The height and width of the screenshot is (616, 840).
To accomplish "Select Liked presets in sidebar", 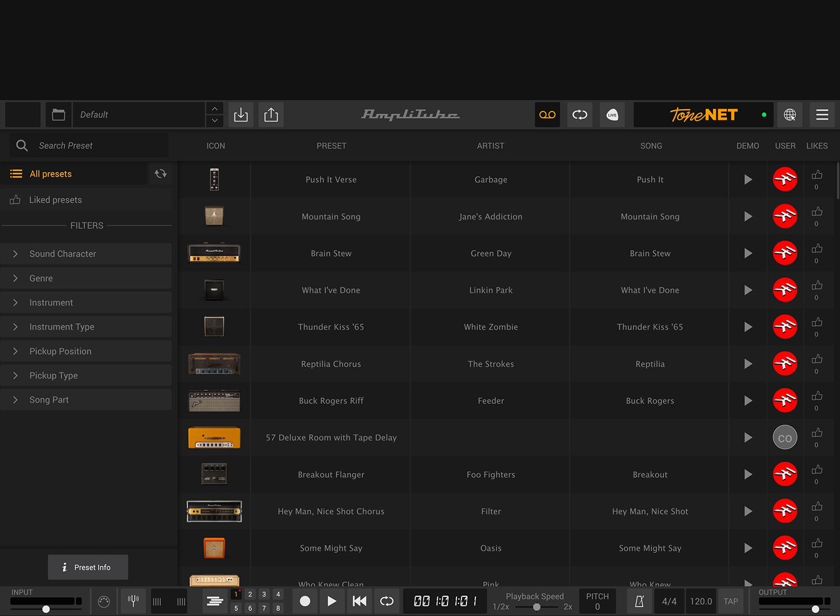I will [55, 200].
